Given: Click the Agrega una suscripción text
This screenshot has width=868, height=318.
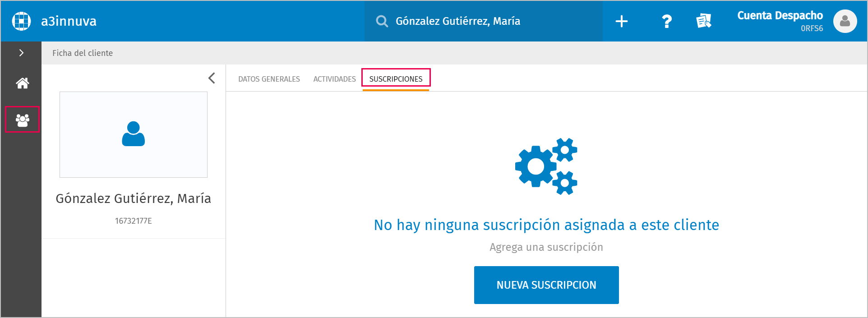Looking at the screenshot, I should click(546, 247).
